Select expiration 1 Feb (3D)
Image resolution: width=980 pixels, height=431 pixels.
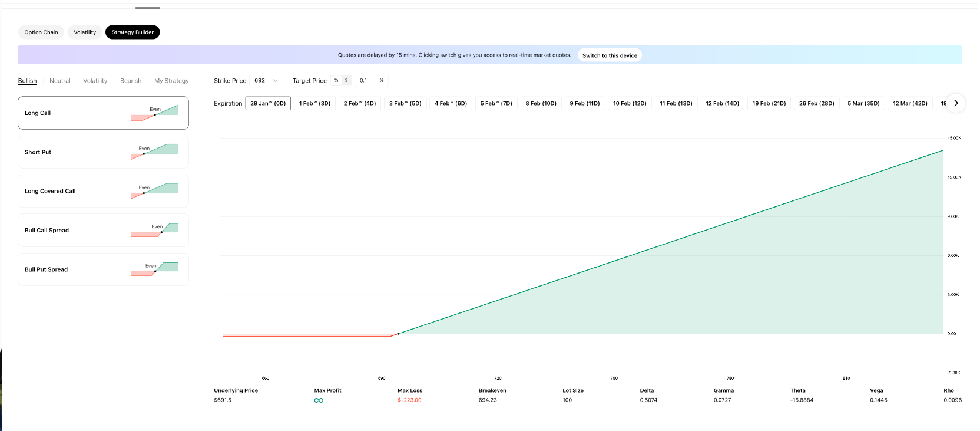[x=314, y=103]
